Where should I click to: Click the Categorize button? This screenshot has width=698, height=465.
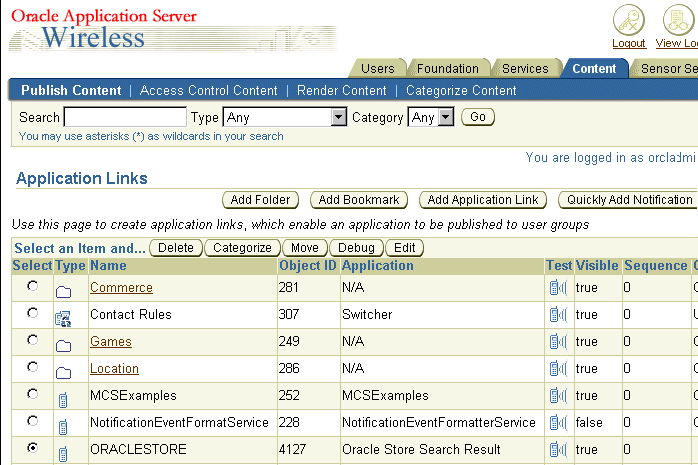[242, 248]
